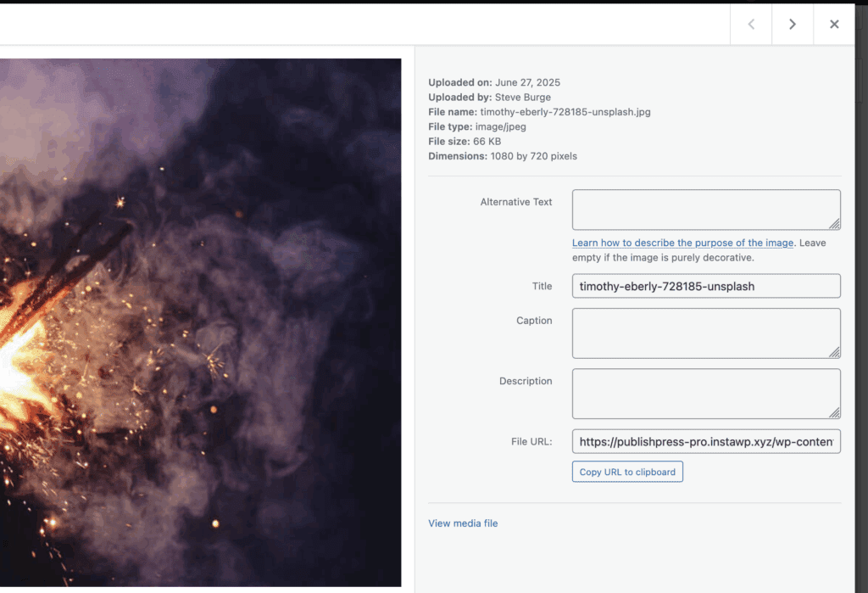Click the File URL label

point(531,441)
